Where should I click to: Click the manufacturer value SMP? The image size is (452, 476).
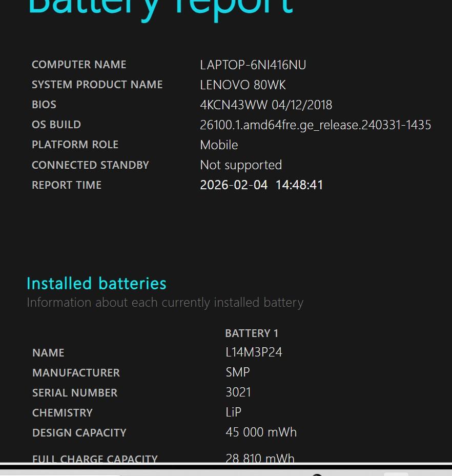(x=238, y=373)
